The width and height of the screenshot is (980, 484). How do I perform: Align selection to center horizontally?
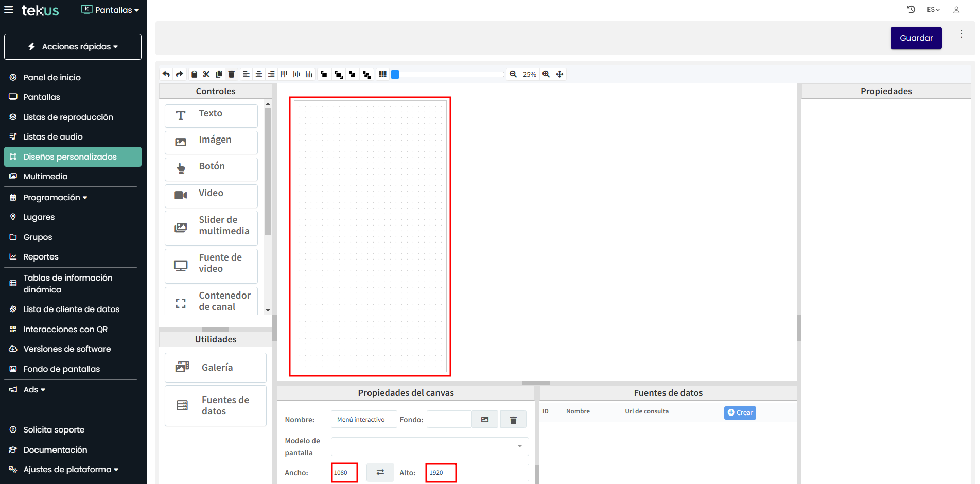[259, 74]
